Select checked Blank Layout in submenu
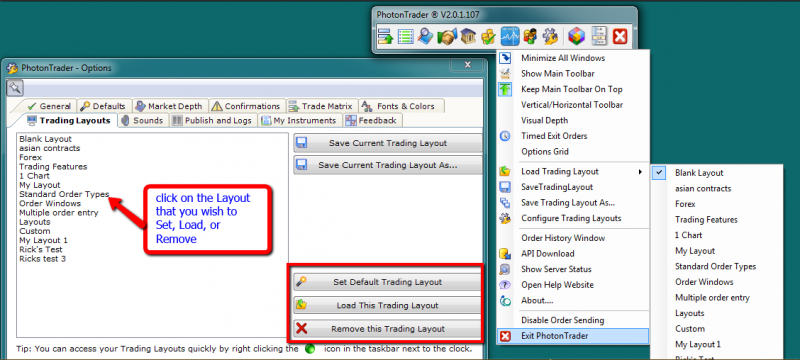The height and width of the screenshot is (360, 800). (717, 173)
